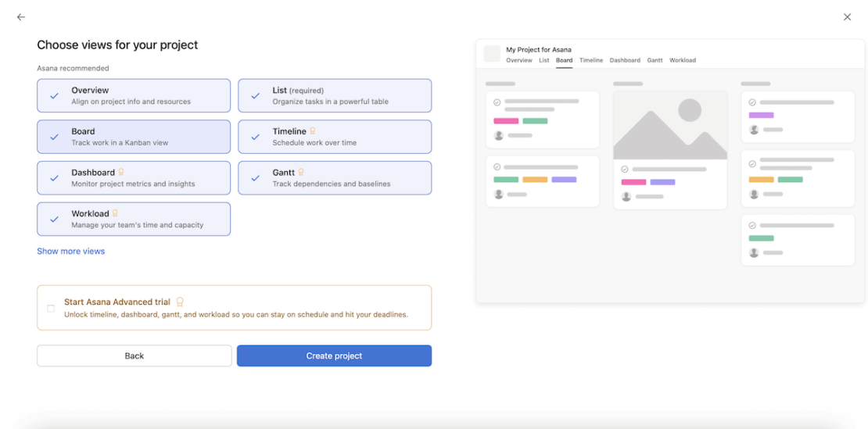The width and height of the screenshot is (868, 429).
Task: Deselect the Board view card
Action: point(134,137)
